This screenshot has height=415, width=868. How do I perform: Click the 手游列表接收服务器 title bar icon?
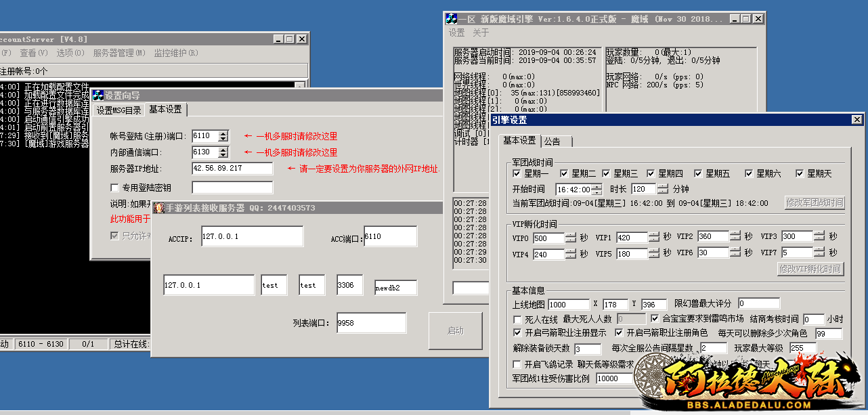pos(158,208)
